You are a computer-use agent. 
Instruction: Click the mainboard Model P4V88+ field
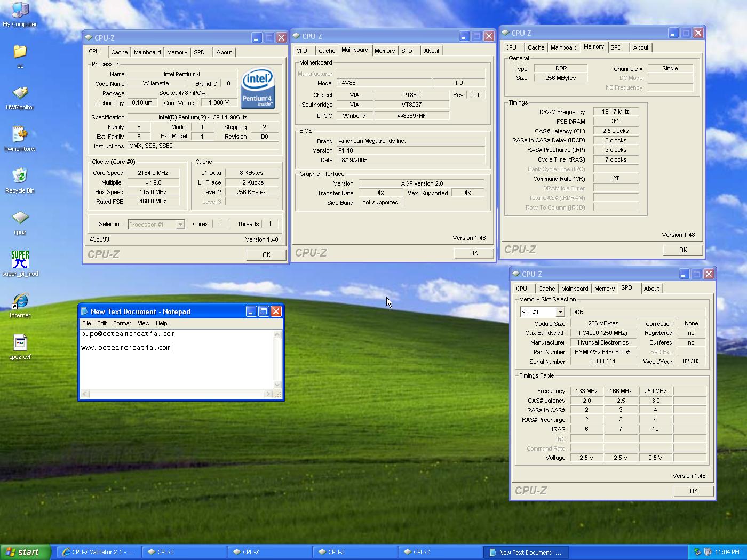tap(384, 83)
